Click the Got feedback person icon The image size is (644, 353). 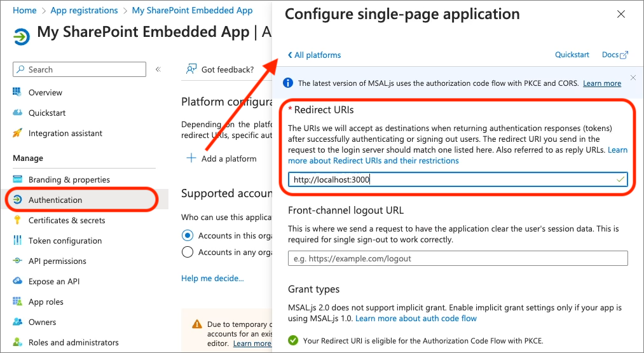[191, 69]
